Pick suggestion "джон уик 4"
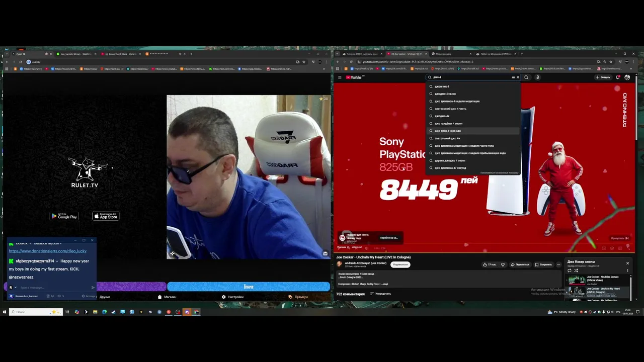The height and width of the screenshot is (362, 644). pos(473,86)
